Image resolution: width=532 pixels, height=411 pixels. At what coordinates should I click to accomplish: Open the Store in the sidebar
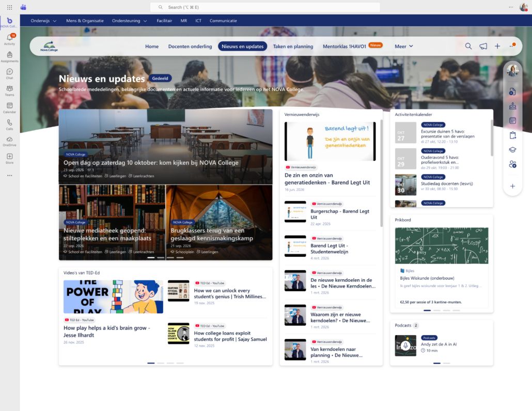pos(9,158)
